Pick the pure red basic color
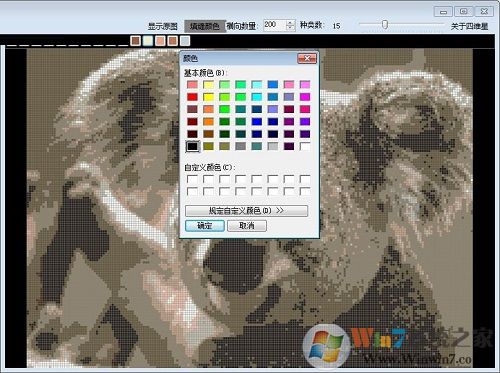The image size is (500, 373). pos(192,97)
